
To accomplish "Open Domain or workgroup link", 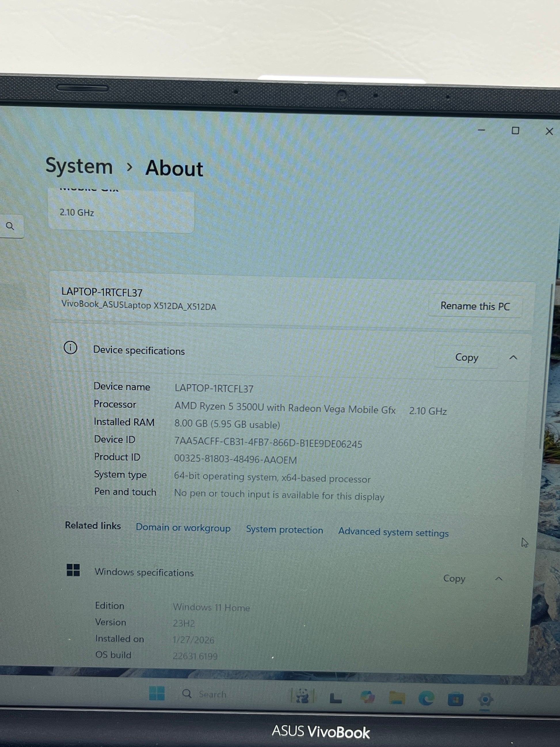I will click(183, 528).
